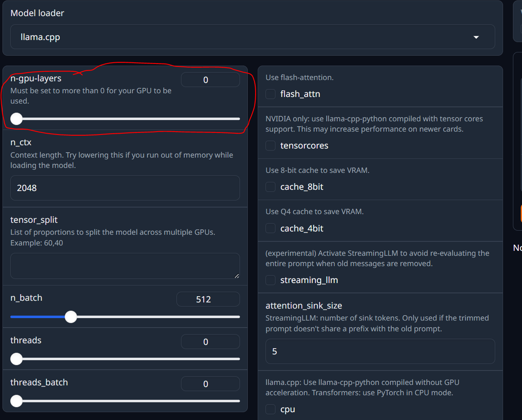Enable the tensorcores checkbox
The width and height of the screenshot is (522, 420).
coord(270,146)
